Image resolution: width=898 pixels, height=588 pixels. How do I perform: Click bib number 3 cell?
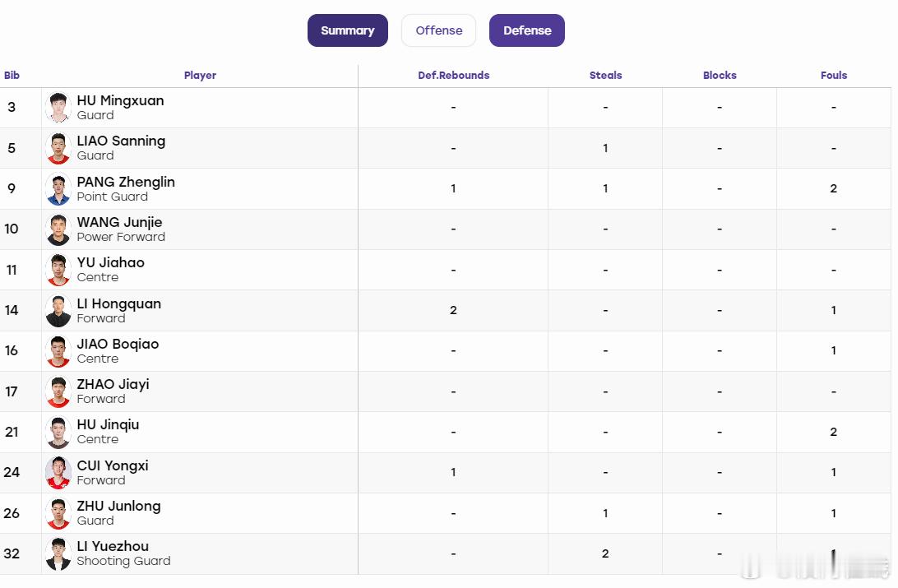tap(12, 108)
